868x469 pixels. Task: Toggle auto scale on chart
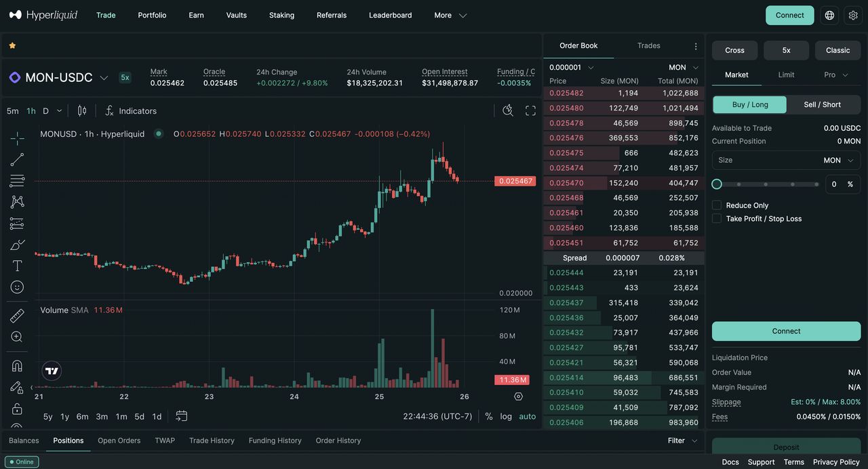tap(527, 416)
